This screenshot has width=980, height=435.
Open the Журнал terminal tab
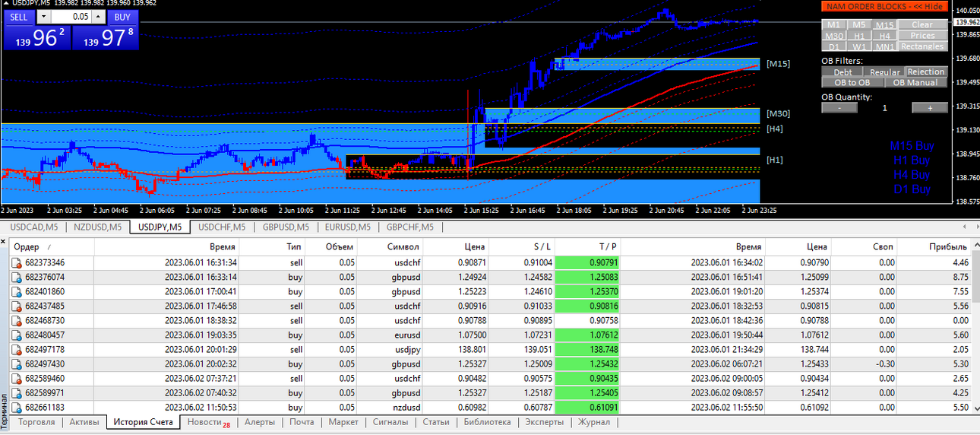coord(594,422)
